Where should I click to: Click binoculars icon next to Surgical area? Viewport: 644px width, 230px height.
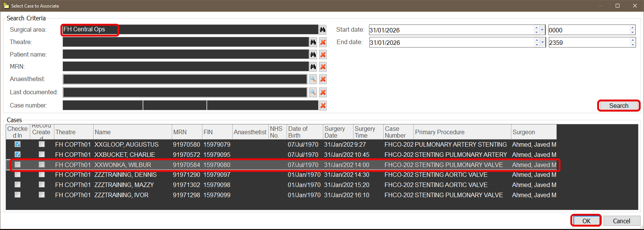click(322, 30)
